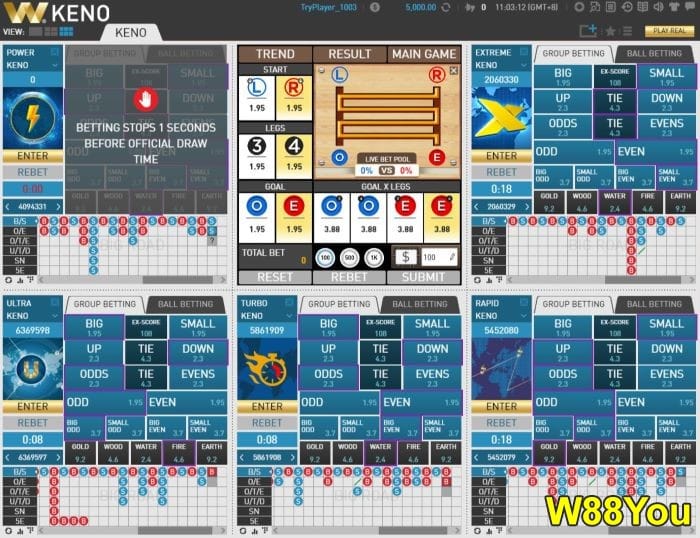
Task: Go to next draw after 2060329
Action: click(527, 207)
